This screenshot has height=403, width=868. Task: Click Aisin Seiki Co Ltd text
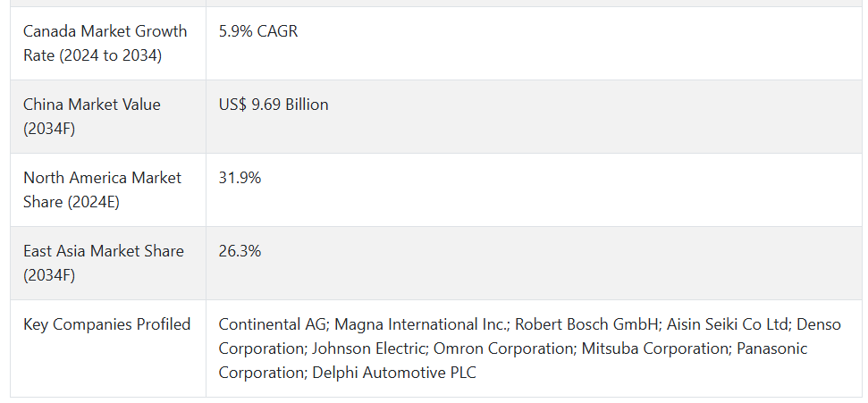[x=728, y=324]
